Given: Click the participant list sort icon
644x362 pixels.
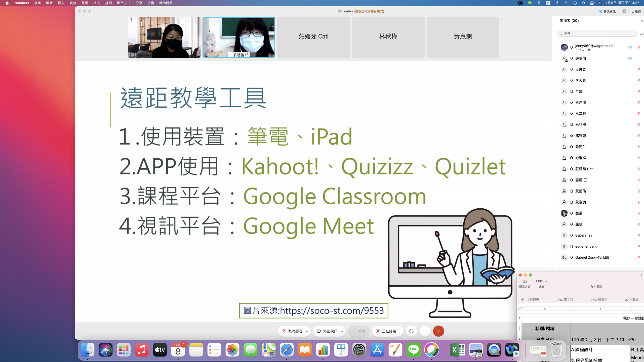Looking at the screenshot, I should tap(642, 33).
